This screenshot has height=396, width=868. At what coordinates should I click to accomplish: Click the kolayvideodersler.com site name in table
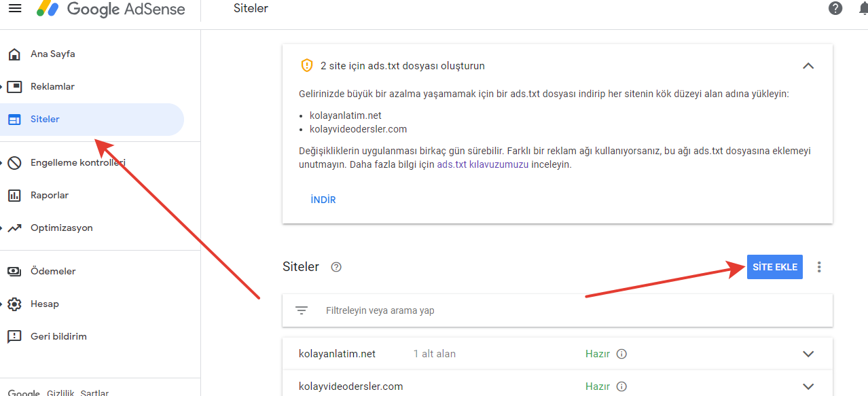(x=350, y=386)
